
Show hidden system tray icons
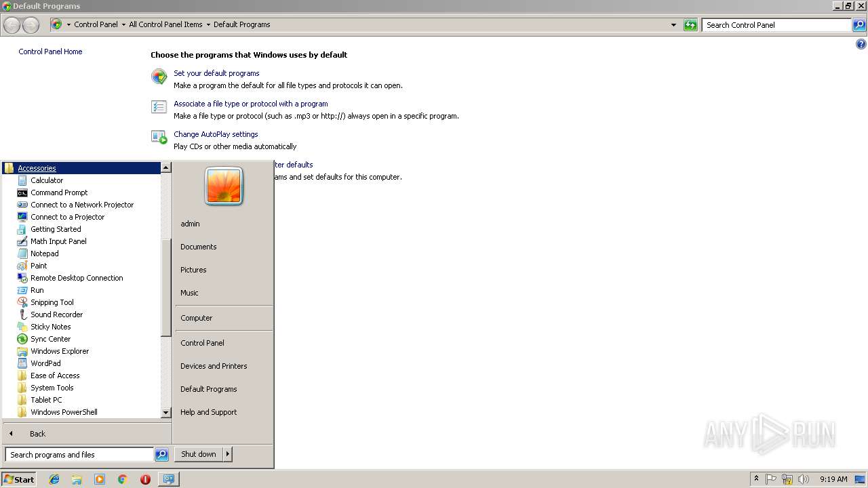point(756,479)
